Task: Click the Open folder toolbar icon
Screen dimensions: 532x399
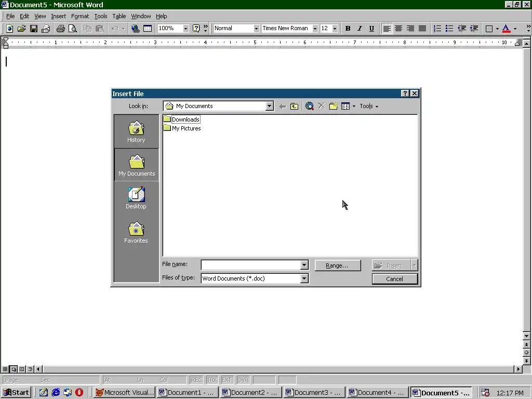Action: tap(21, 29)
